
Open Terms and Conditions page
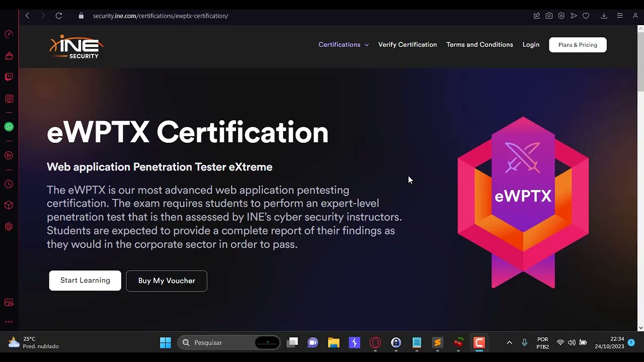click(x=479, y=45)
